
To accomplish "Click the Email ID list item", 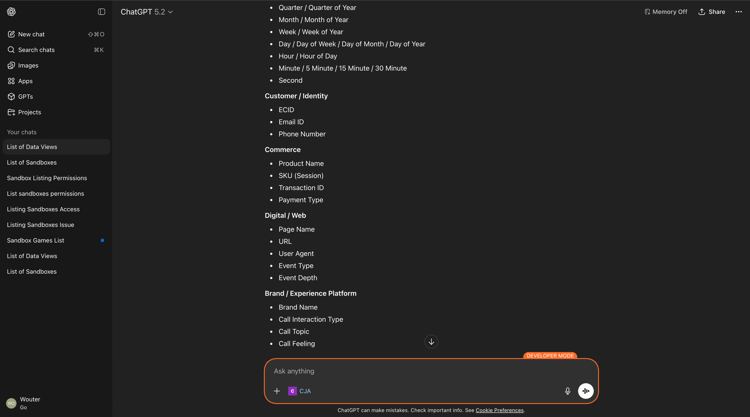I will (291, 122).
